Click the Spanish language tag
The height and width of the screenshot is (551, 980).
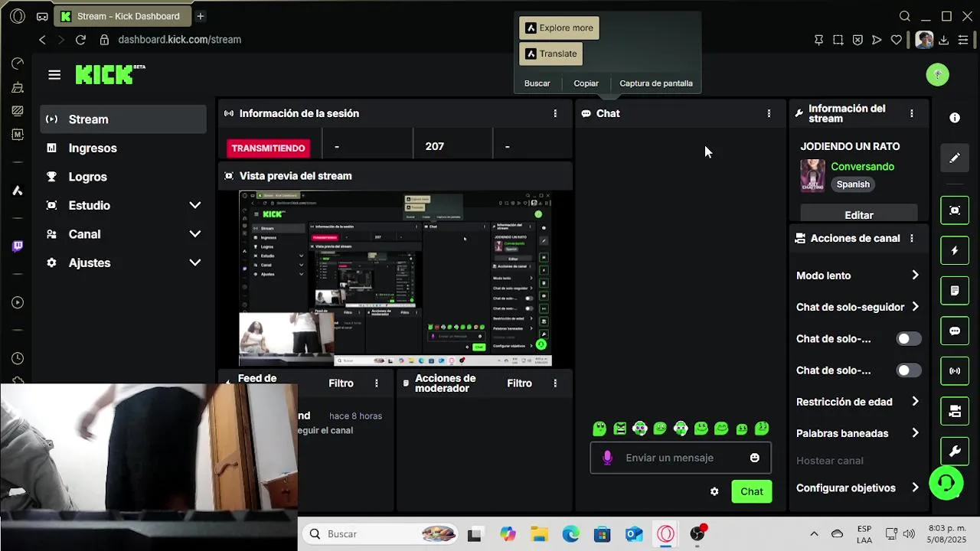click(x=853, y=184)
